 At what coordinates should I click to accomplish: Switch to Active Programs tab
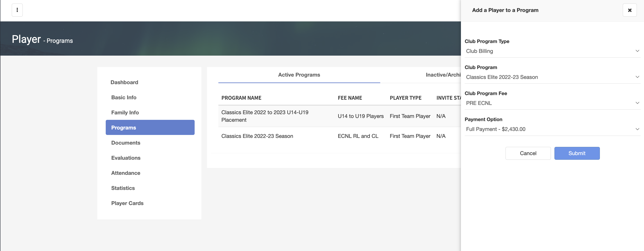pos(299,75)
